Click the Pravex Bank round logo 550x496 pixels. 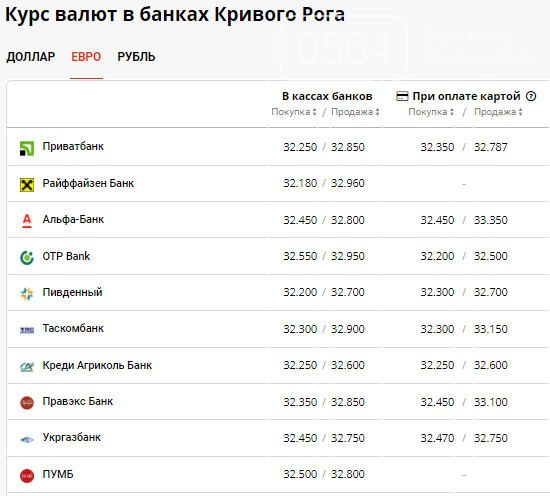point(27,403)
